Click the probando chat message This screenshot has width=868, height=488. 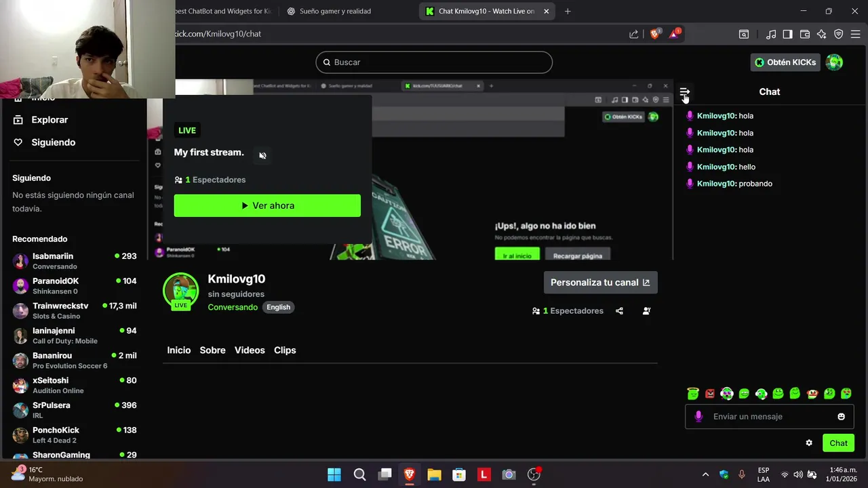tap(730, 184)
